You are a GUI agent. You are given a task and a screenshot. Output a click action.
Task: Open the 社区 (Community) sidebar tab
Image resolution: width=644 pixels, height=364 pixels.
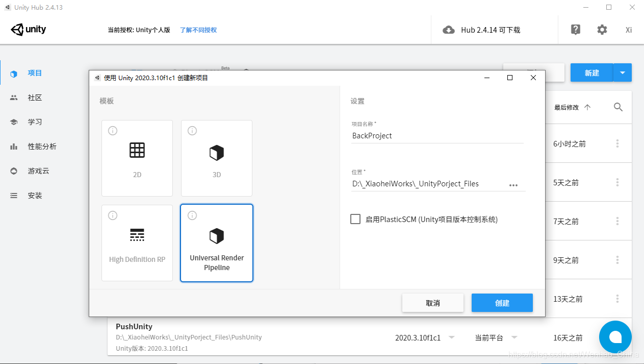coord(35,98)
